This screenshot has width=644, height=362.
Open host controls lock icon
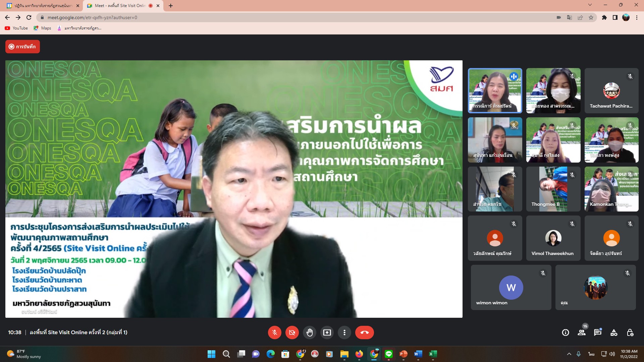630,333
